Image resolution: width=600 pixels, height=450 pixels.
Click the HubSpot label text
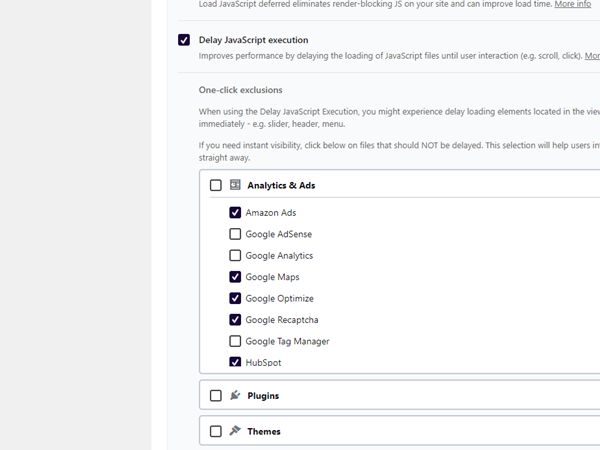[263, 362]
